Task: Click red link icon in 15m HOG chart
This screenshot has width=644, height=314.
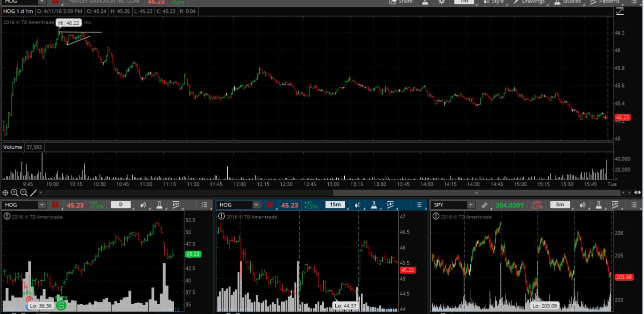Action: click(270, 205)
